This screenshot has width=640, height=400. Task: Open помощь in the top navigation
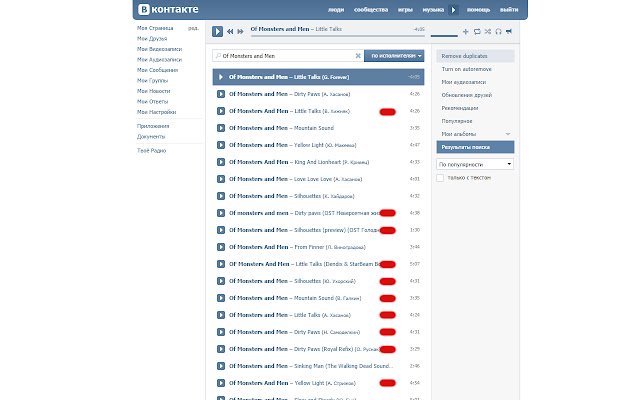(478, 10)
